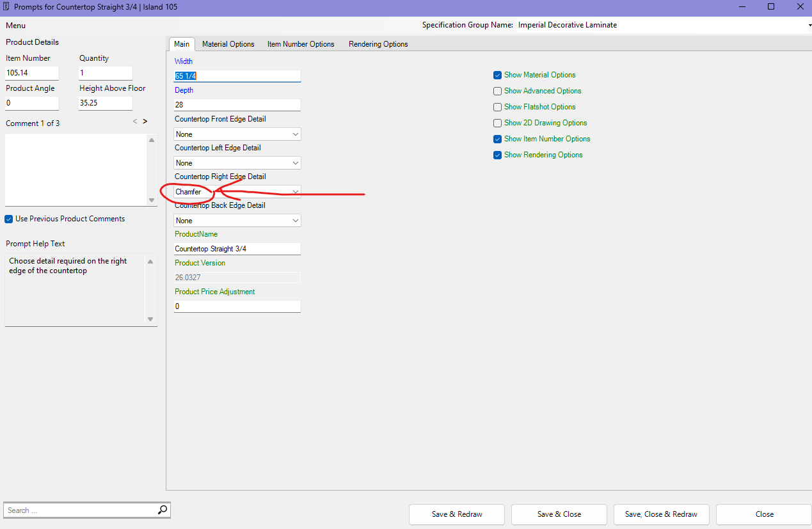812x529 pixels.
Task: Click the search magnifier icon
Action: 163,510
